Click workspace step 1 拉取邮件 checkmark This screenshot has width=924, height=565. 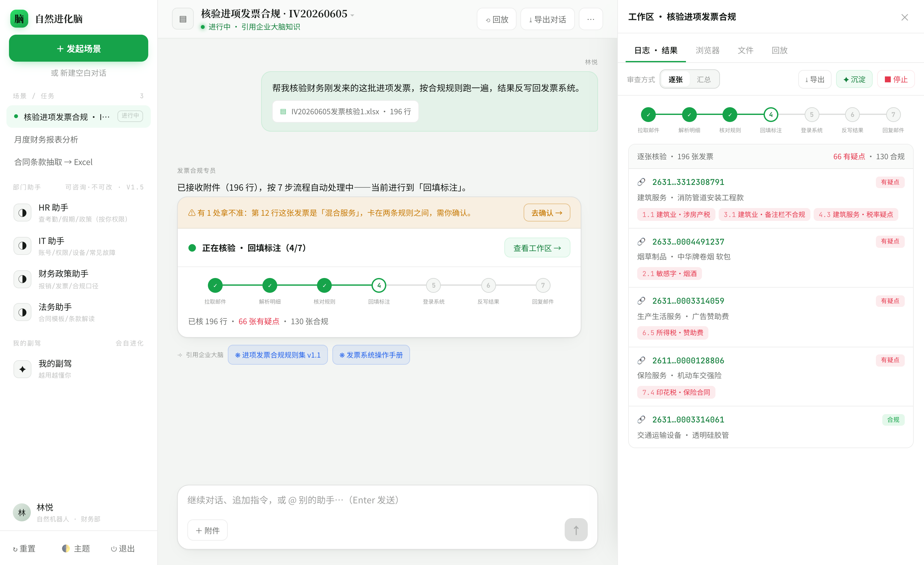point(648,115)
